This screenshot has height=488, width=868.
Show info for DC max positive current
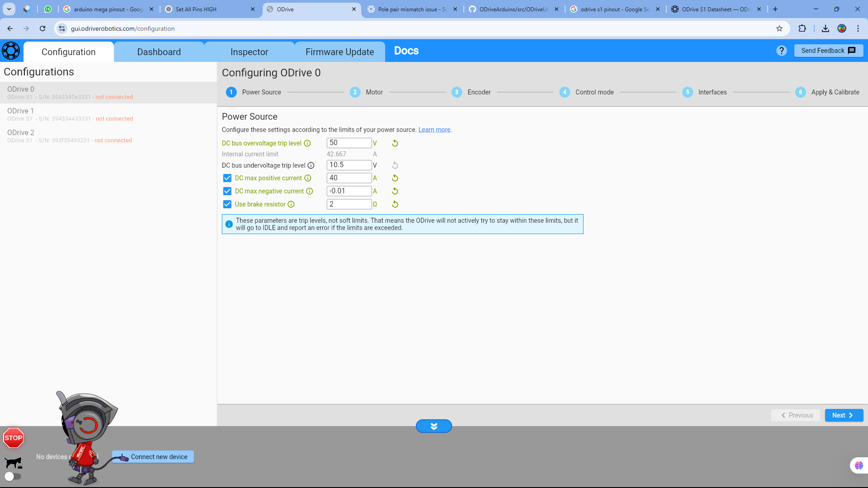[308, 178]
